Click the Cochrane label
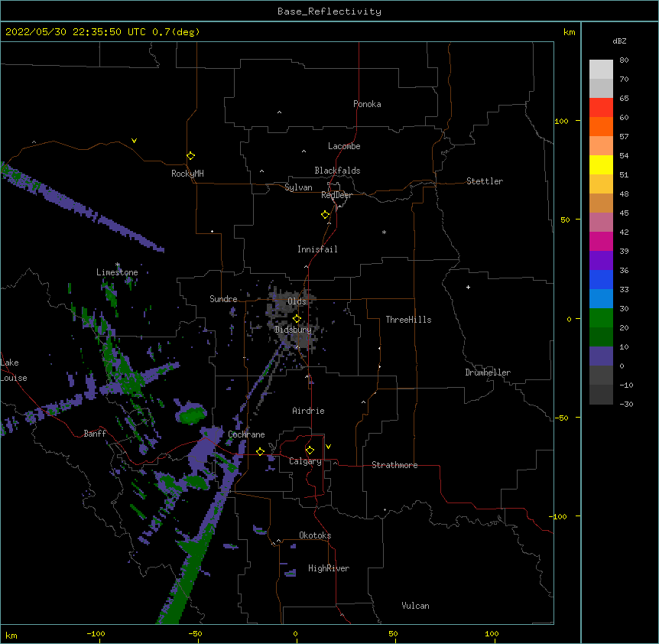Screen dimensions: 659x644 click(x=246, y=434)
